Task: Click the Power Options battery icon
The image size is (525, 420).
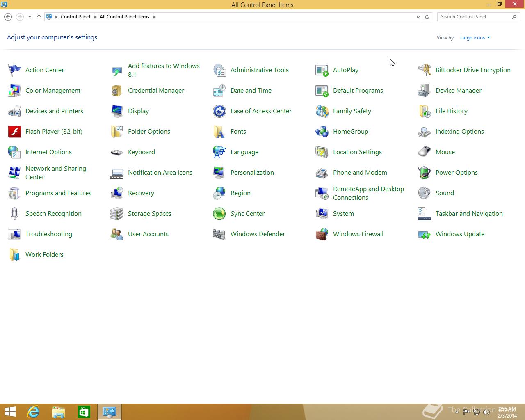Action: (425, 173)
